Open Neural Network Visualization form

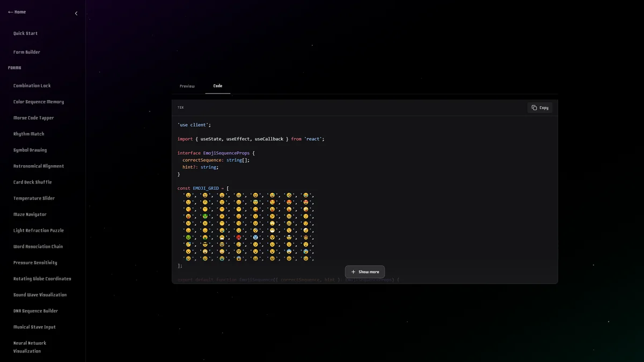(x=30, y=347)
